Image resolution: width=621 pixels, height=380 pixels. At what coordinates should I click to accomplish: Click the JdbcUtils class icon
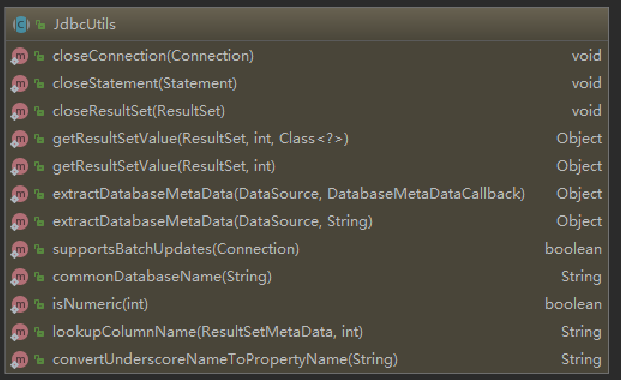pyautogui.click(x=21, y=25)
